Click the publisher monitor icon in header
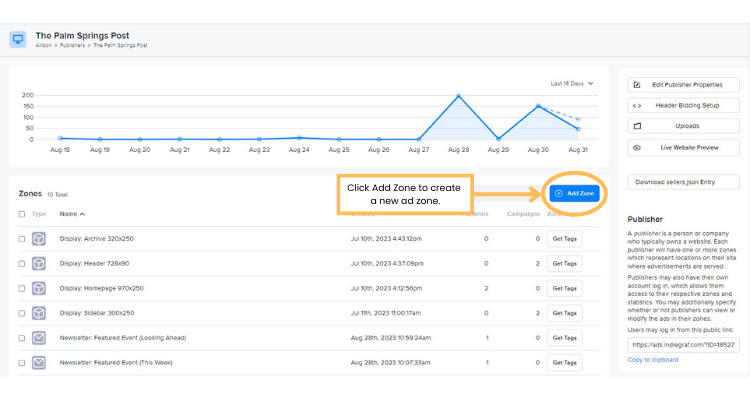 tap(18, 39)
